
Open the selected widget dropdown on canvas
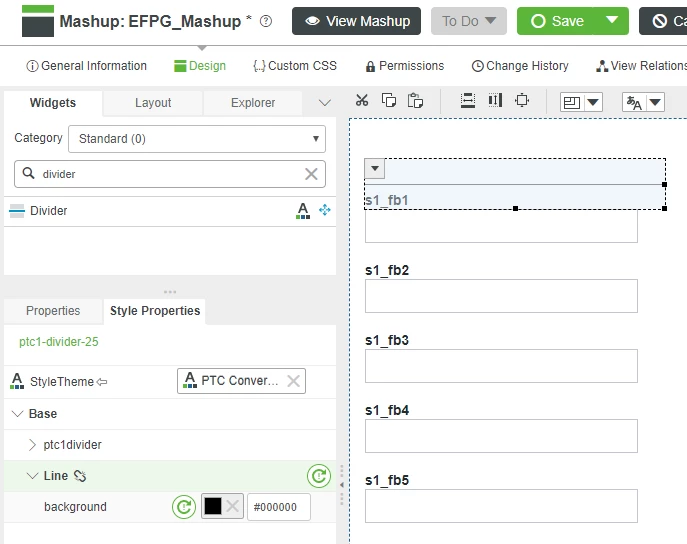[x=375, y=168]
